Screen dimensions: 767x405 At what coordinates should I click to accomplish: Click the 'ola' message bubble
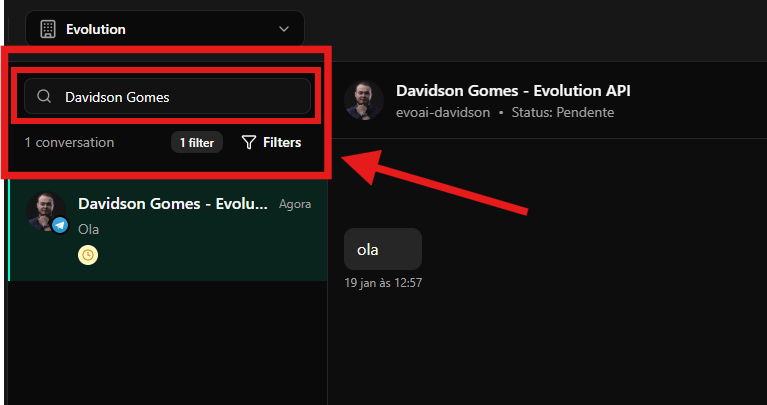(x=383, y=249)
